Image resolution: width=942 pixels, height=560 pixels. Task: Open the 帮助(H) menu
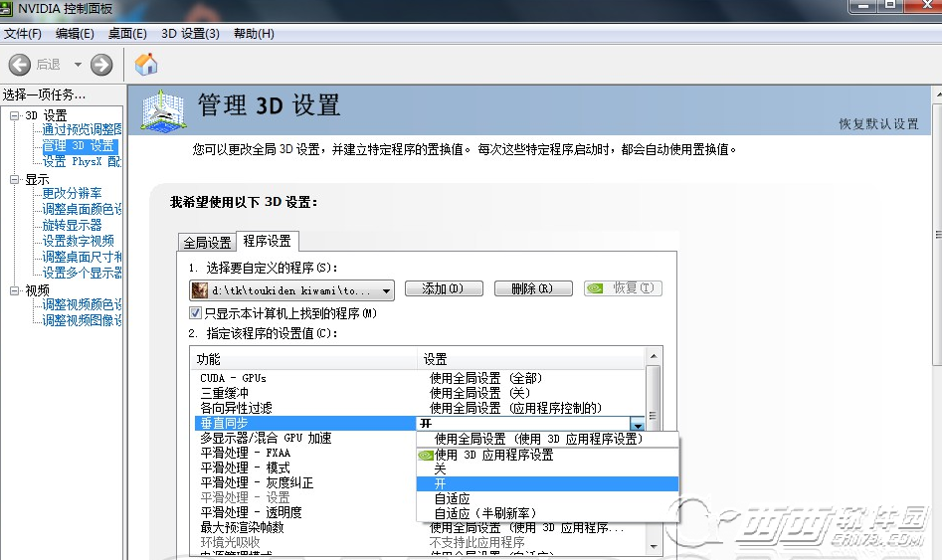[254, 34]
